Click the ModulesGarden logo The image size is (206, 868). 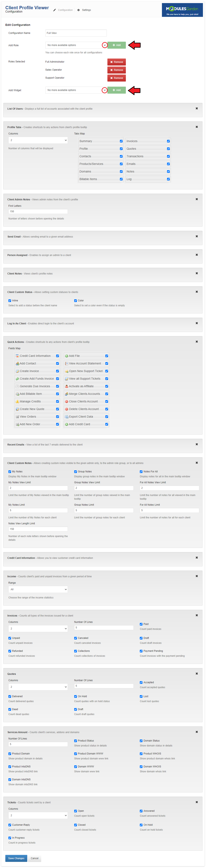[182, 10]
